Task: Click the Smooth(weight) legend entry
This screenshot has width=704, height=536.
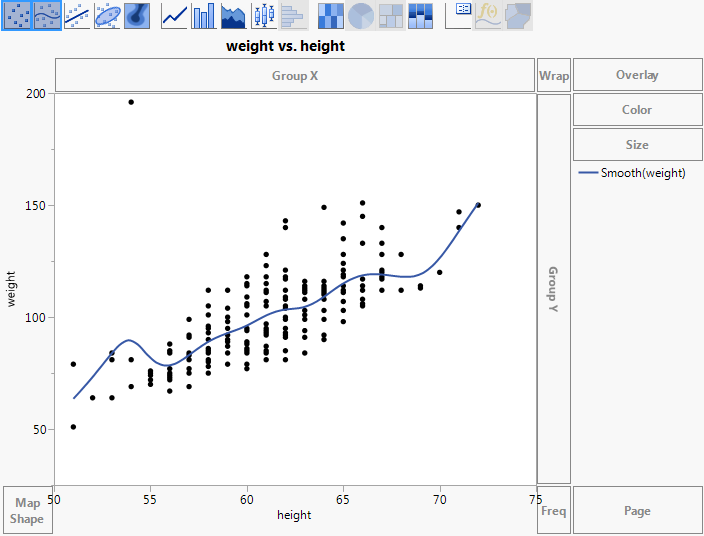Action: (632, 173)
